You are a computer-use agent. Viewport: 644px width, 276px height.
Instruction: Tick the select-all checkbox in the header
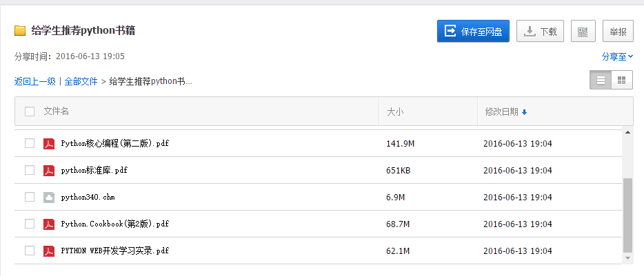click(x=30, y=112)
